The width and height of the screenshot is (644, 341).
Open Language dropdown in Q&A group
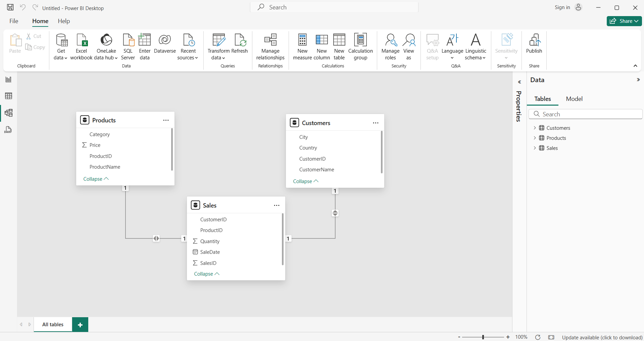pyautogui.click(x=452, y=47)
